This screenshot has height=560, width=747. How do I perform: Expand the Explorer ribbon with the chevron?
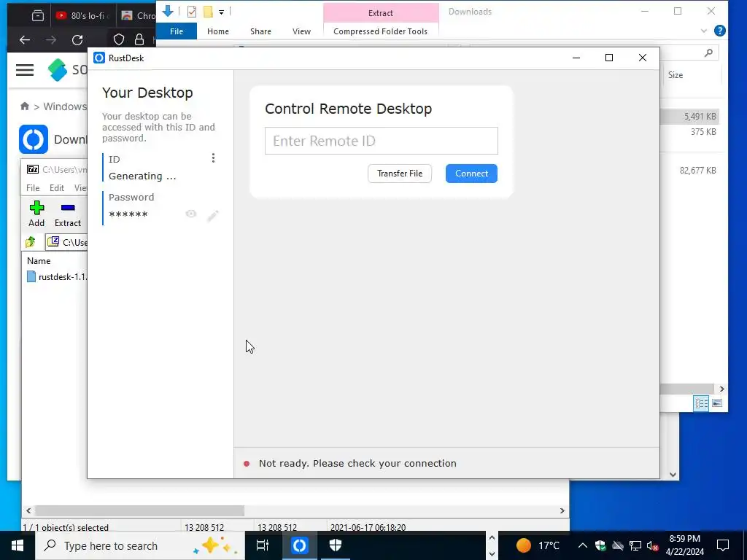point(704,31)
